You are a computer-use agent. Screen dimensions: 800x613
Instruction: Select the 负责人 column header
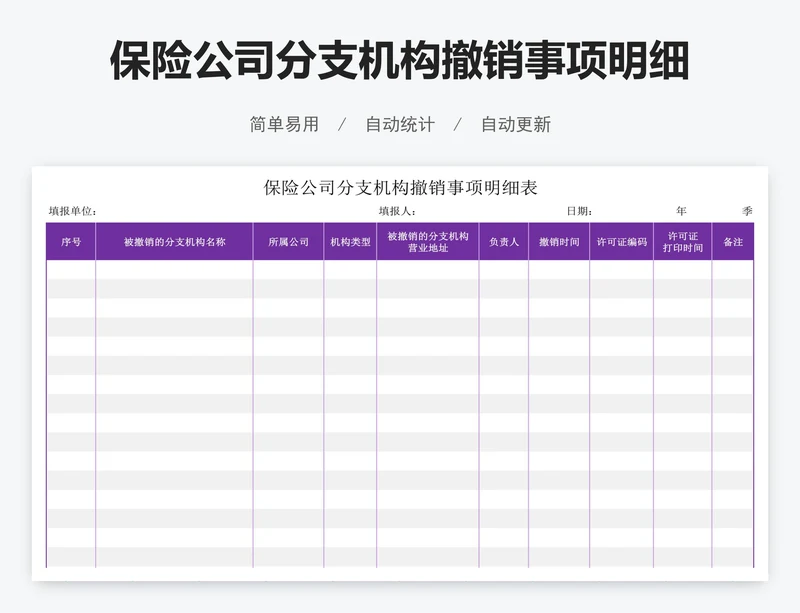pos(504,242)
